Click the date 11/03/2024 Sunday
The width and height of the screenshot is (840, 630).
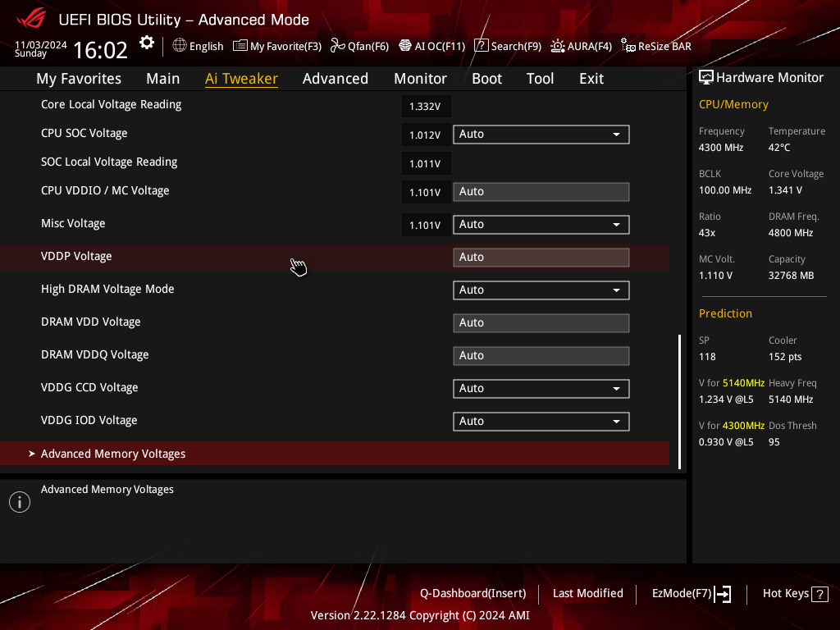click(x=40, y=48)
